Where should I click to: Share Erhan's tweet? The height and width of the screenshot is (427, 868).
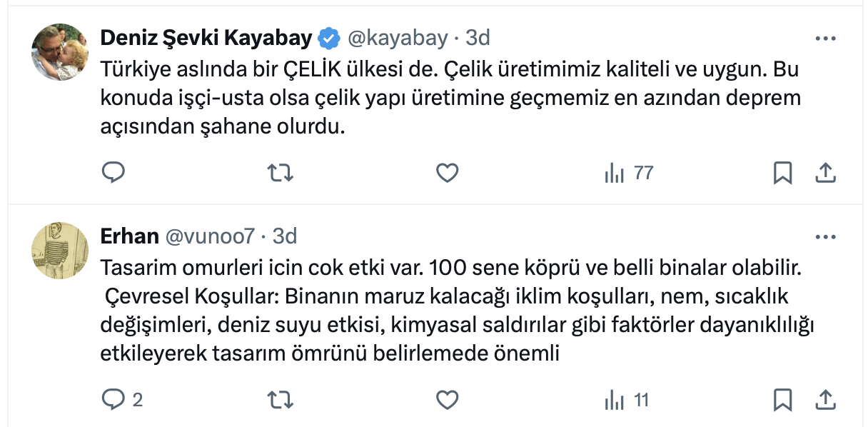coord(825,399)
